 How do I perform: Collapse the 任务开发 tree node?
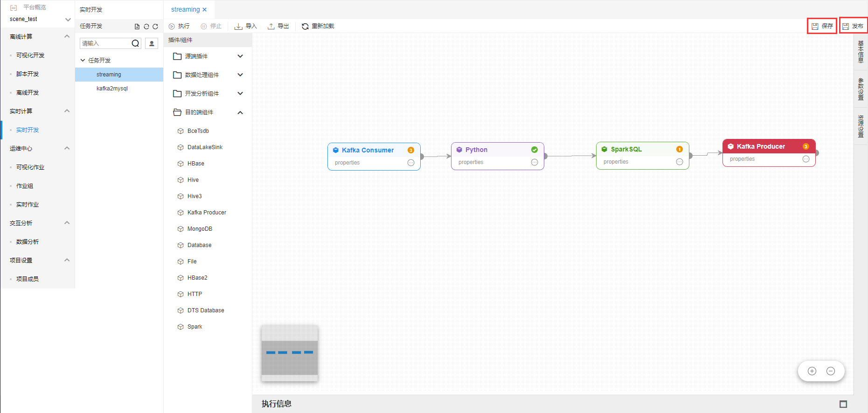pyautogui.click(x=83, y=61)
